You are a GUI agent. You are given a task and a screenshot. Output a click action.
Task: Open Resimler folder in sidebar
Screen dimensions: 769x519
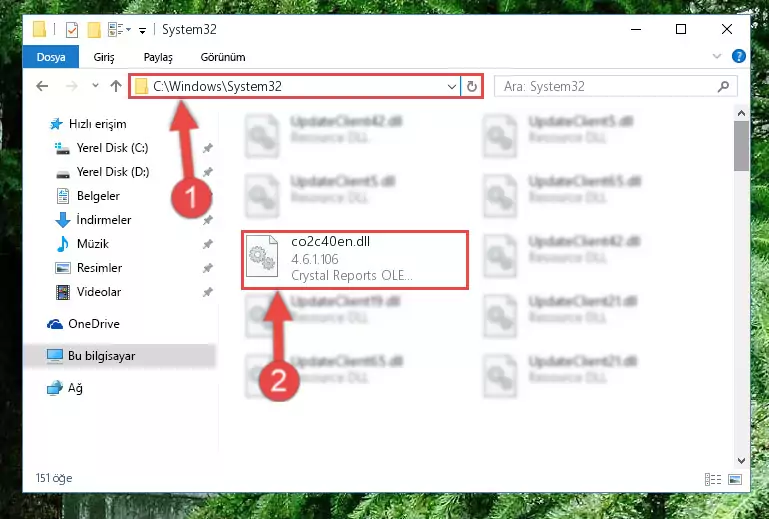[x=99, y=268]
